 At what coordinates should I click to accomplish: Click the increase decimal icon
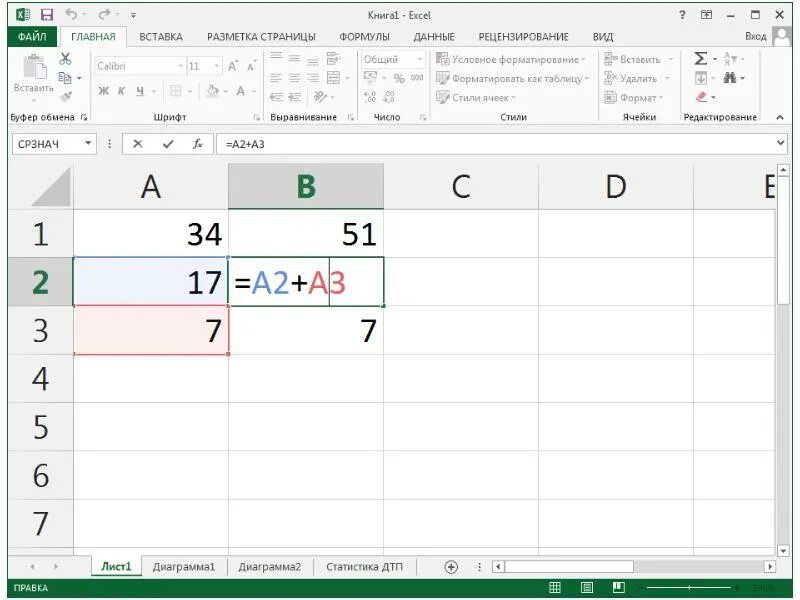click(370, 97)
